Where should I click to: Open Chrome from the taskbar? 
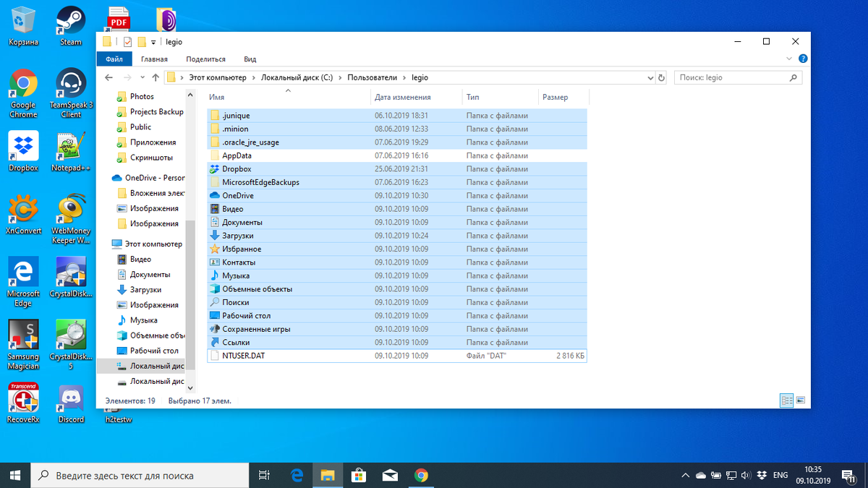click(x=421, y=475)
